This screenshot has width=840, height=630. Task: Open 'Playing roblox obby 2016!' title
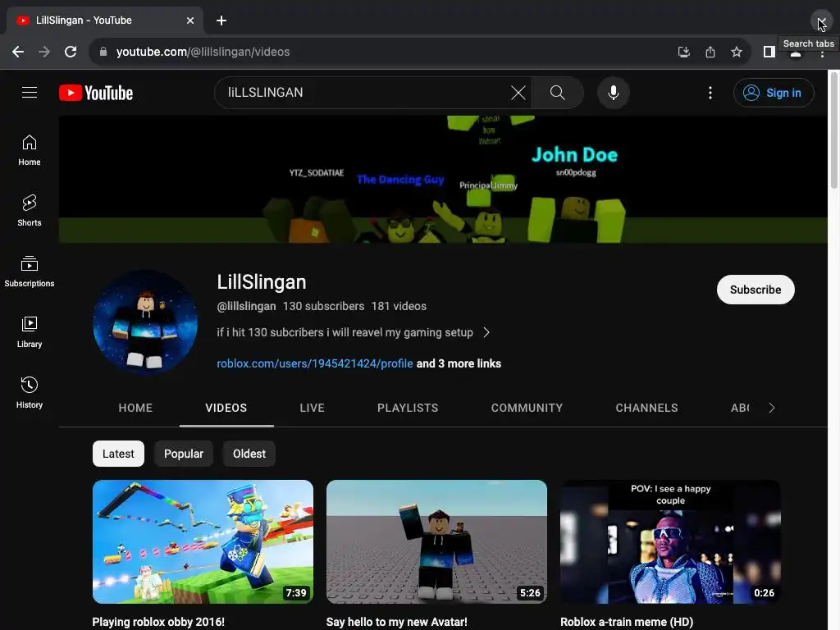158,622
